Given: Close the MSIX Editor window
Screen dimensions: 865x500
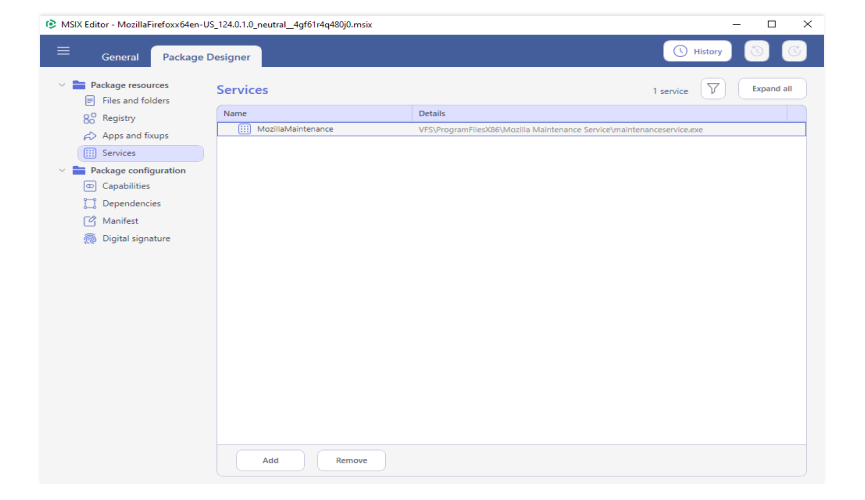Looking at the screenshot, I should point(808,24).
